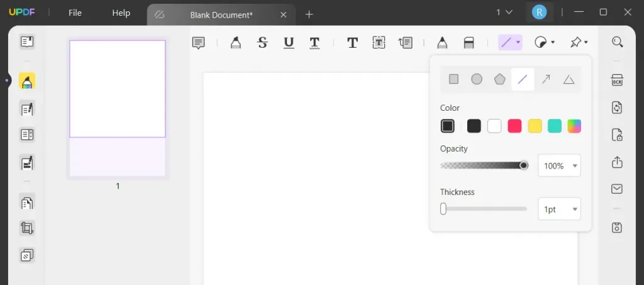Pick the yellow color swatch

tap(535, 126)
